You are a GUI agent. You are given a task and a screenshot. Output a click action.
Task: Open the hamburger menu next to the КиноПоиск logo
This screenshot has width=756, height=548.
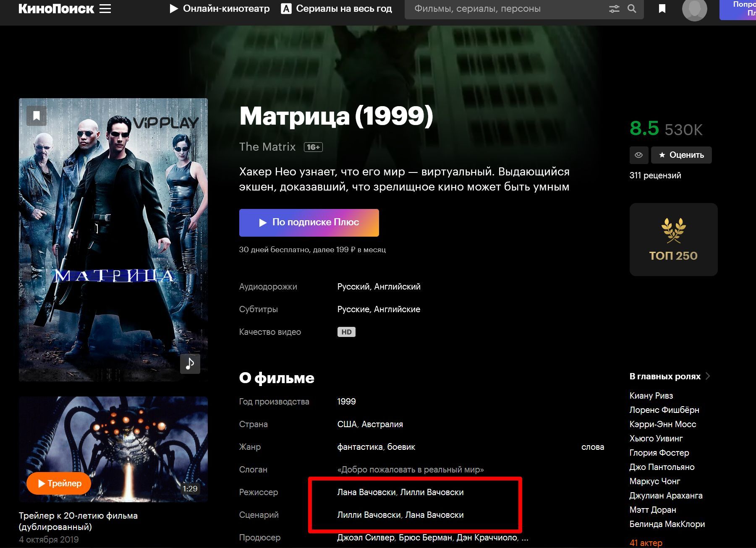click(x=105, y=9)
